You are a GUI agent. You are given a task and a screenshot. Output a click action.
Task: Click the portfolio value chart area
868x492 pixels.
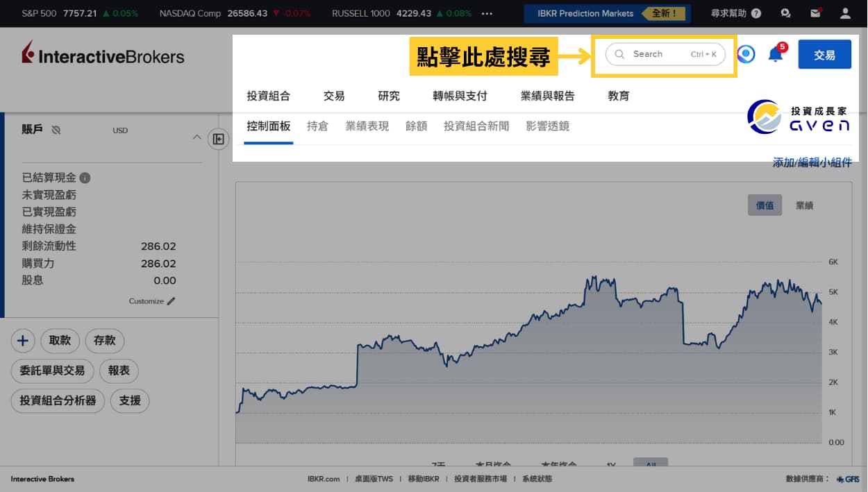pyautogui.click(x=529, y=353)
